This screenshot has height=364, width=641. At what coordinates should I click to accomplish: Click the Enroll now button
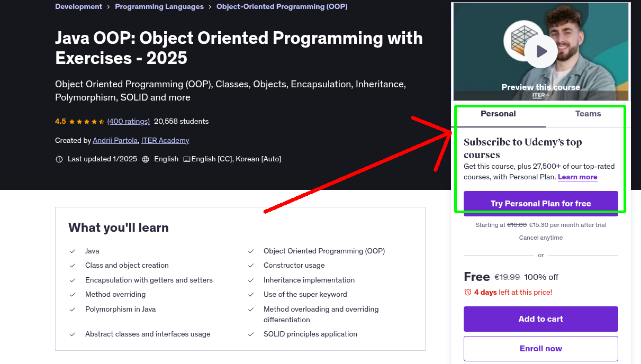(x=541, y=349)
